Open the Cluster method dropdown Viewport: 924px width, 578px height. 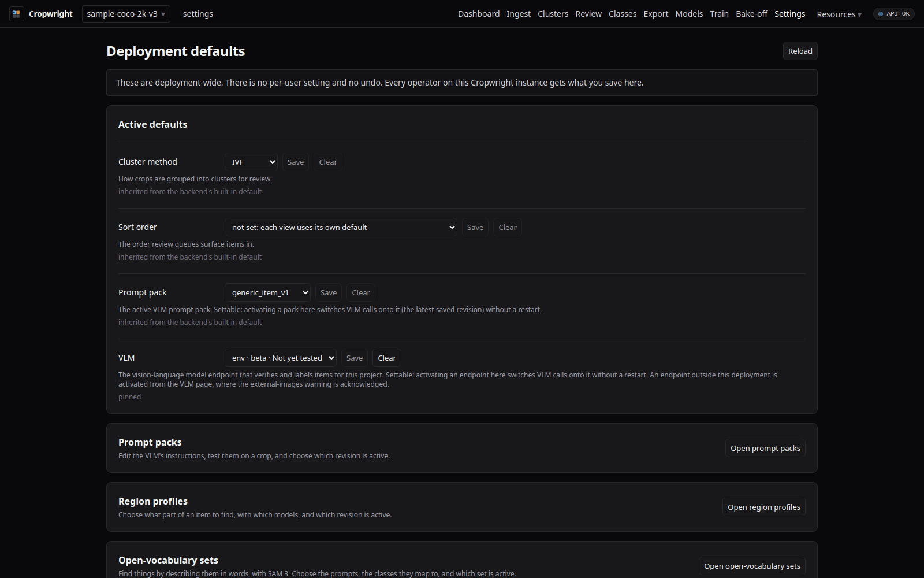(251, 162)
